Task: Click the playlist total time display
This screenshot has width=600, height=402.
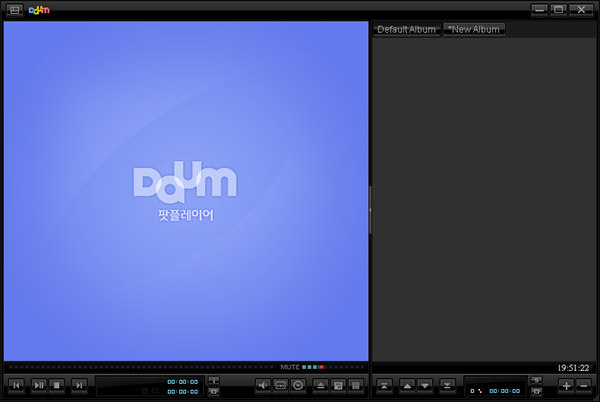Action: click(504, 391)
